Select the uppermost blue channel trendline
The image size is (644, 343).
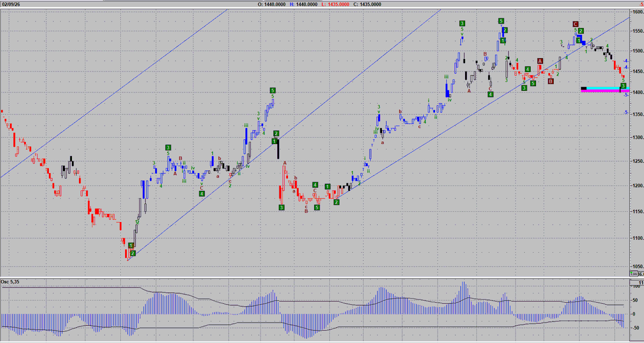coord(115,92)
